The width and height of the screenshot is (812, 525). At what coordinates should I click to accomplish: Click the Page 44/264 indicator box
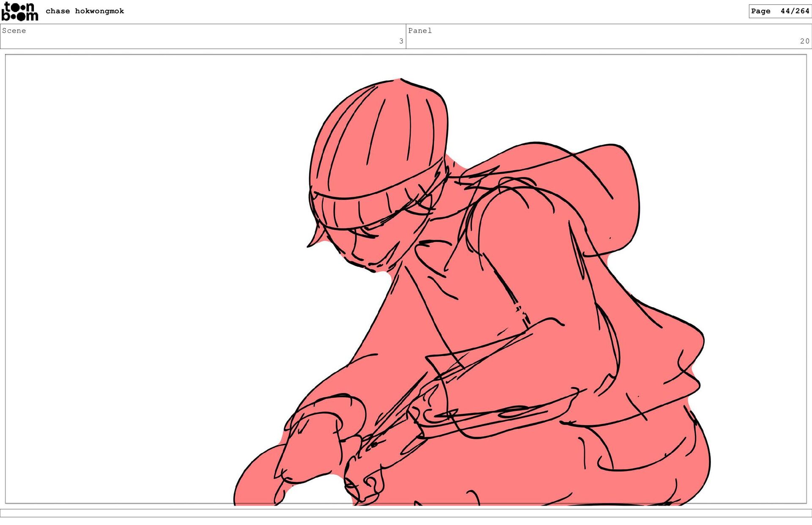point(779,11)
